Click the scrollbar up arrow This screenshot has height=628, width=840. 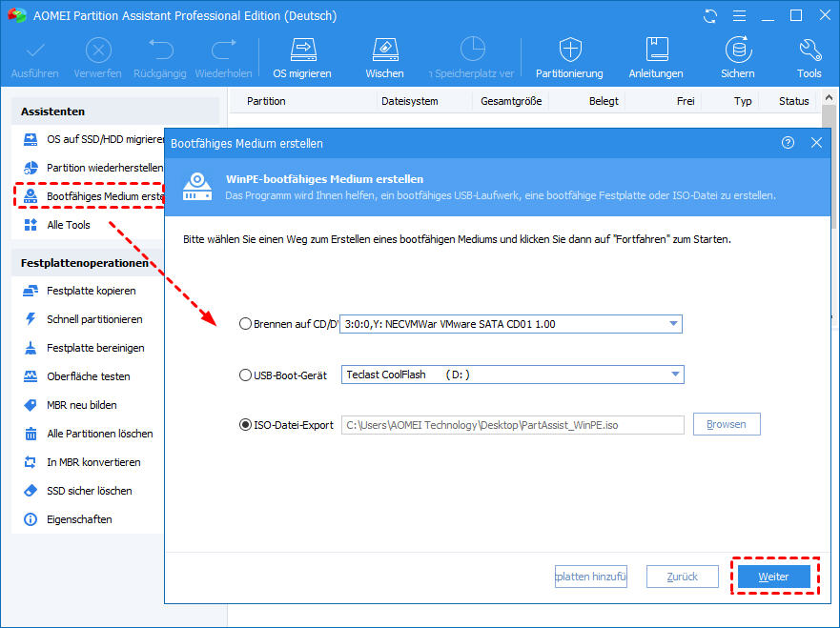point(829,98)
